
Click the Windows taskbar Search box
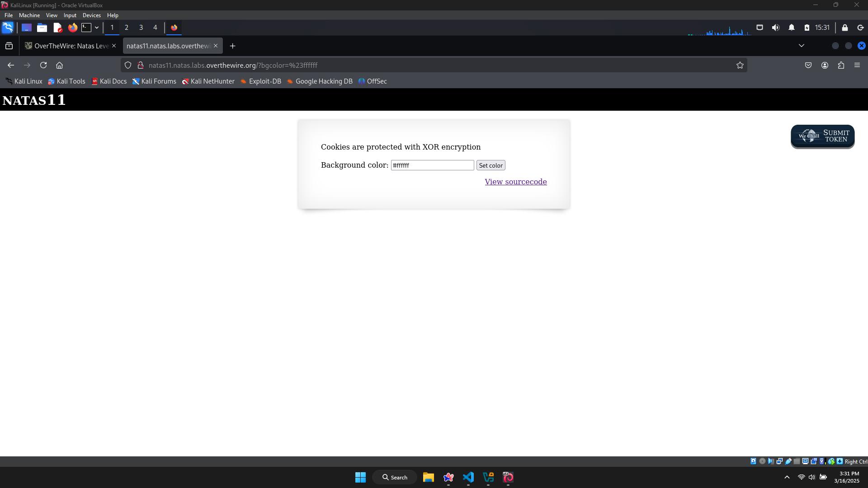point(395,477)
